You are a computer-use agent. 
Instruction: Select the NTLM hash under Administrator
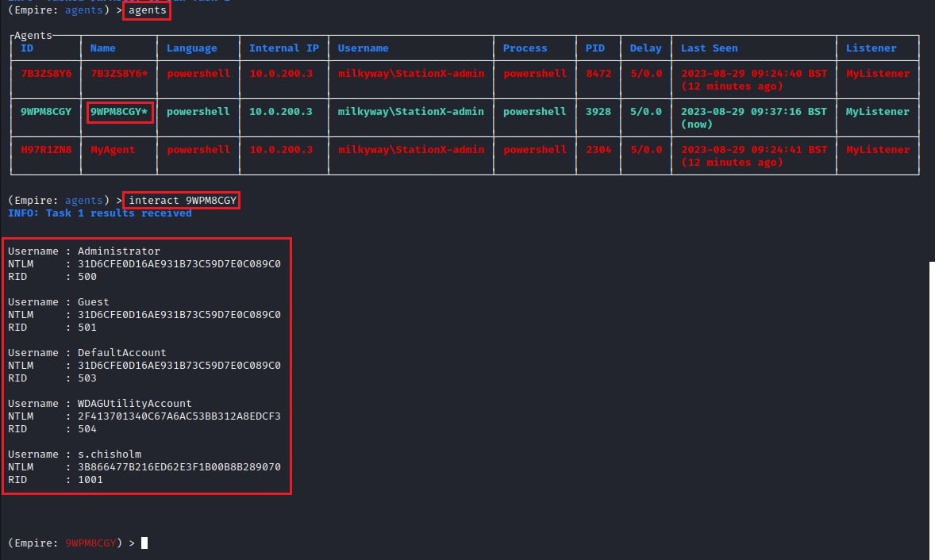tap(179, 263)
